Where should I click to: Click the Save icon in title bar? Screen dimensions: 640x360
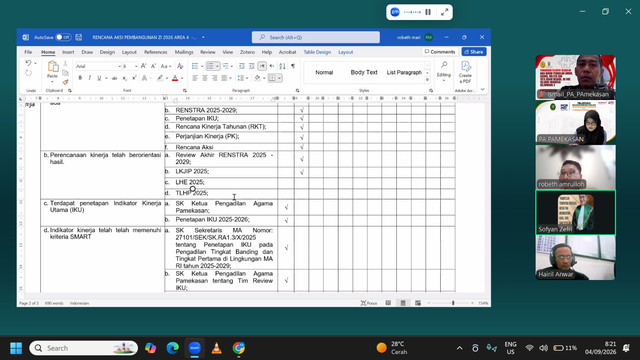click(x=79, y=37)
